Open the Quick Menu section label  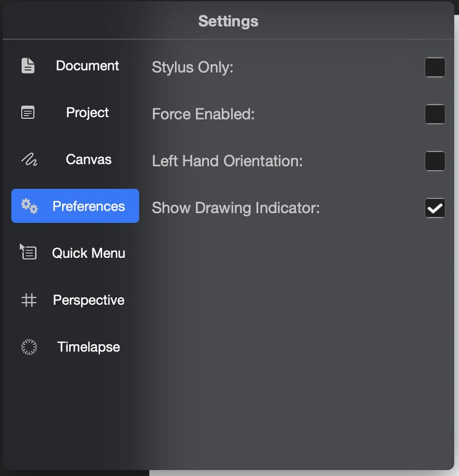point(88,253)
